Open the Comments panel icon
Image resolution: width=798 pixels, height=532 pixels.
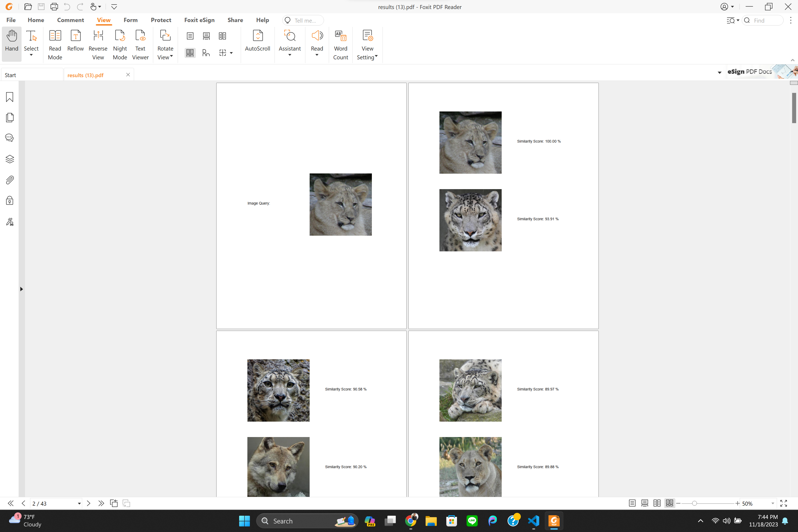tap(10, 138)
